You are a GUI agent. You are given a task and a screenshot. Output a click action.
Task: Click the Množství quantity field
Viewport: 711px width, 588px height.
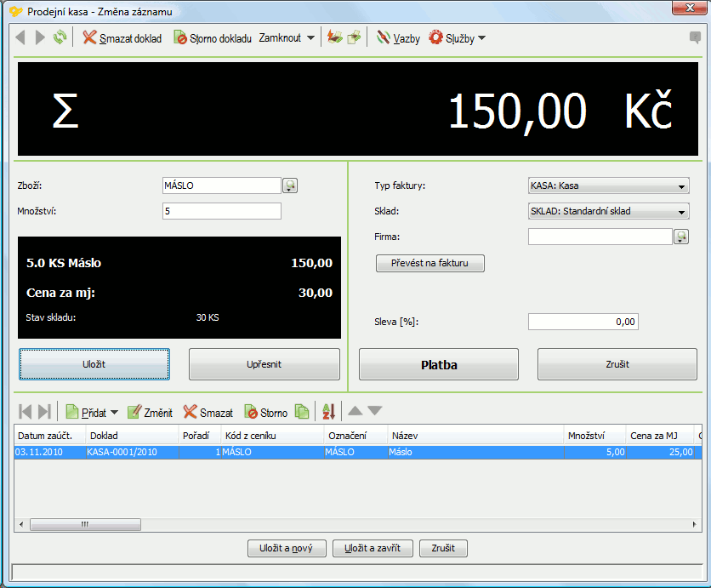click(222, 211)
